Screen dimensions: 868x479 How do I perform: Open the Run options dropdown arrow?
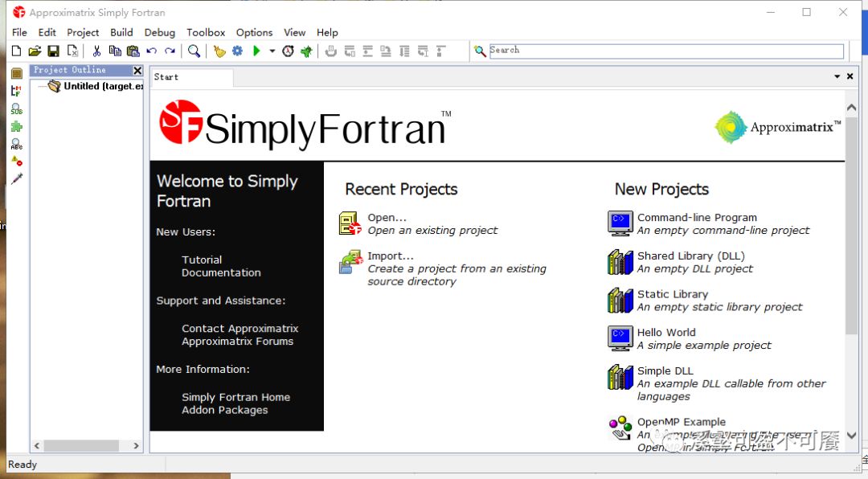[271, 50]
